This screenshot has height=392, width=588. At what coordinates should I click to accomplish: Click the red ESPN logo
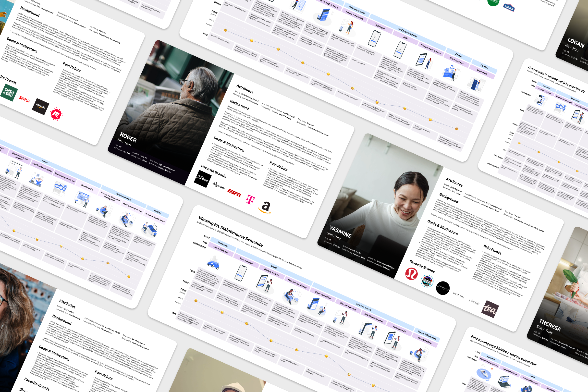(x=234, y=193)
